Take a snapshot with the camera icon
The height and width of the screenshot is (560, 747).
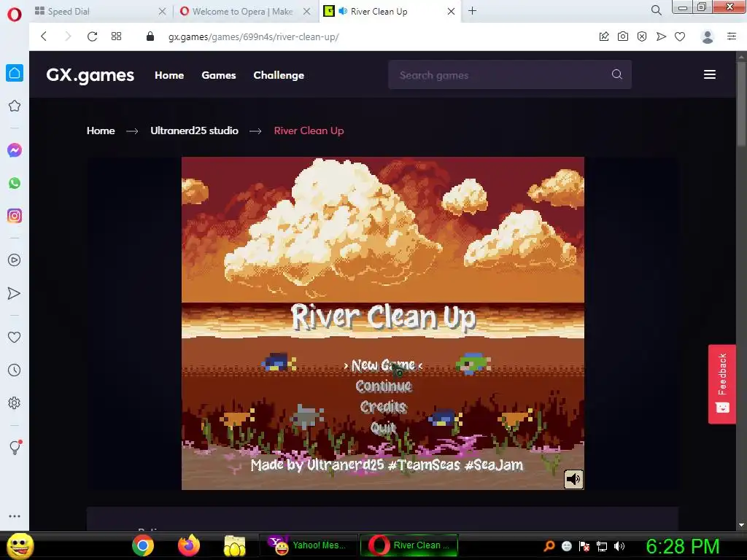(623, 36)
